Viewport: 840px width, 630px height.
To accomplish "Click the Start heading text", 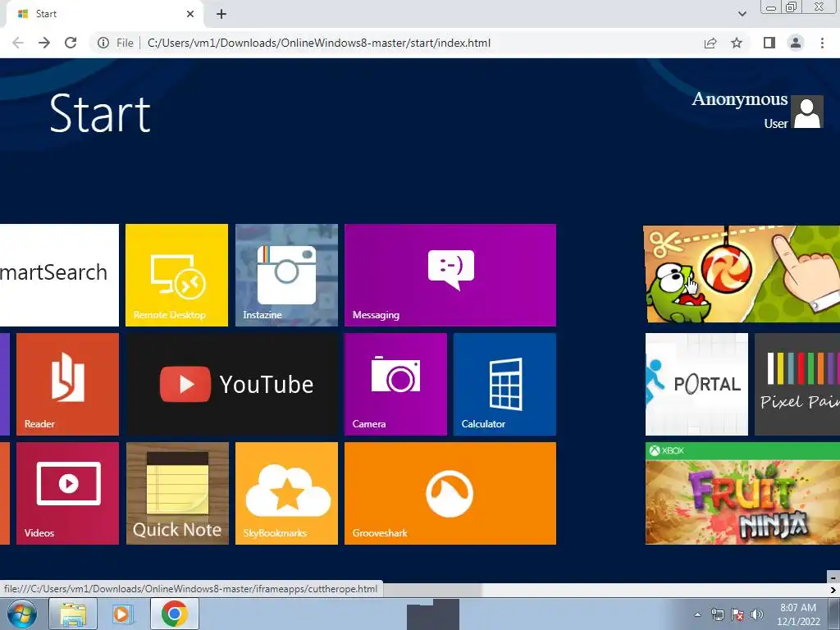I will (99, 113).
